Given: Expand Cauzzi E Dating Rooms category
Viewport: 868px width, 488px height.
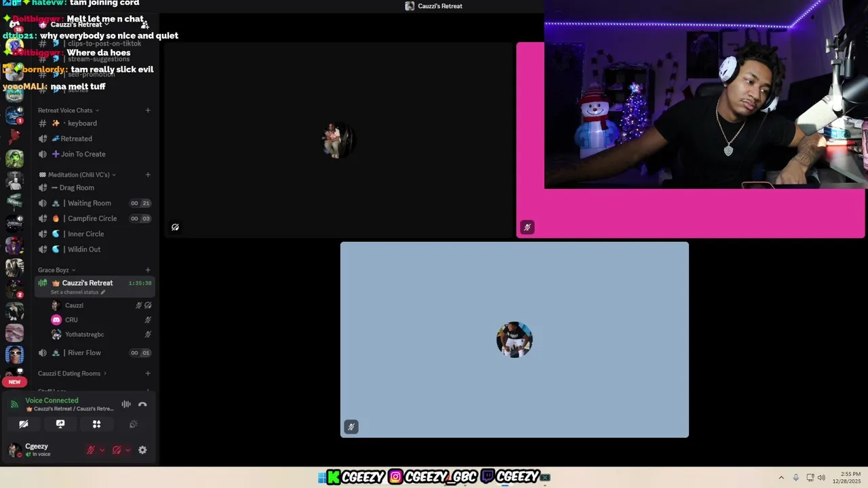Looking at the screenshot, I should point(72,373).
